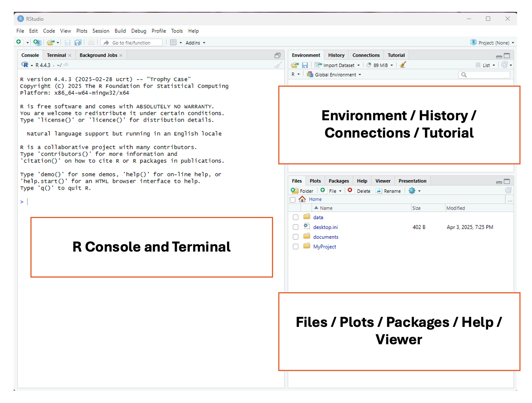The height and width of the screenshot is (403, 532).
Task: Open the Addins dropdown menu
Action: [x=195, y=43]
